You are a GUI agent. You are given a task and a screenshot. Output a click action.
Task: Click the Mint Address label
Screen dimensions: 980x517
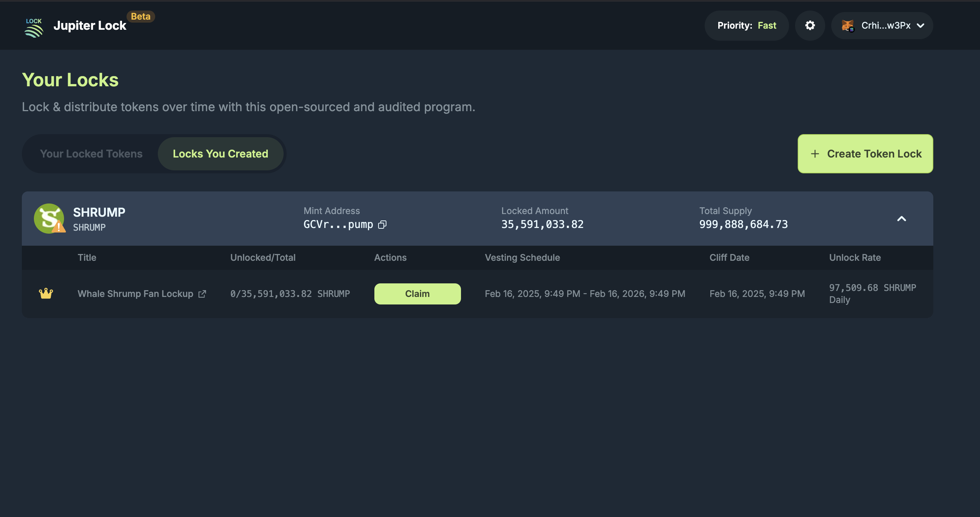pos(332,211)
